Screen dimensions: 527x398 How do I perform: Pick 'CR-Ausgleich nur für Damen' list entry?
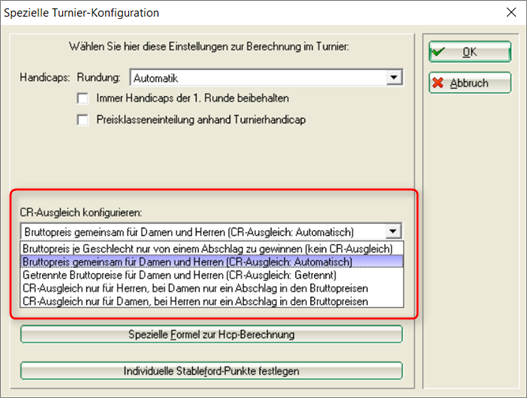212,301
